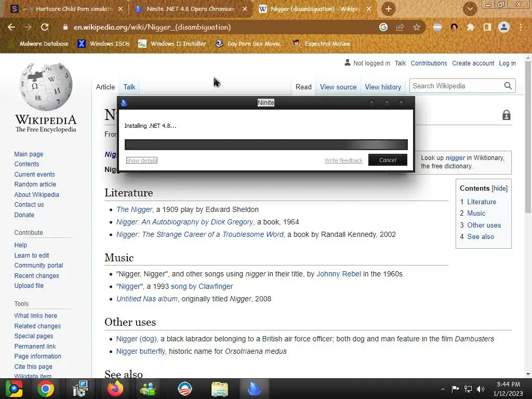The height and width of the screenshot is (399, 532).
Task: Hide the Contents box with [hide]
Action: 499,188
